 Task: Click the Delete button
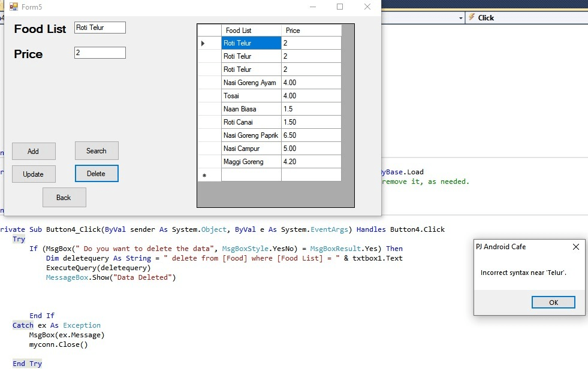coord(97,174)
